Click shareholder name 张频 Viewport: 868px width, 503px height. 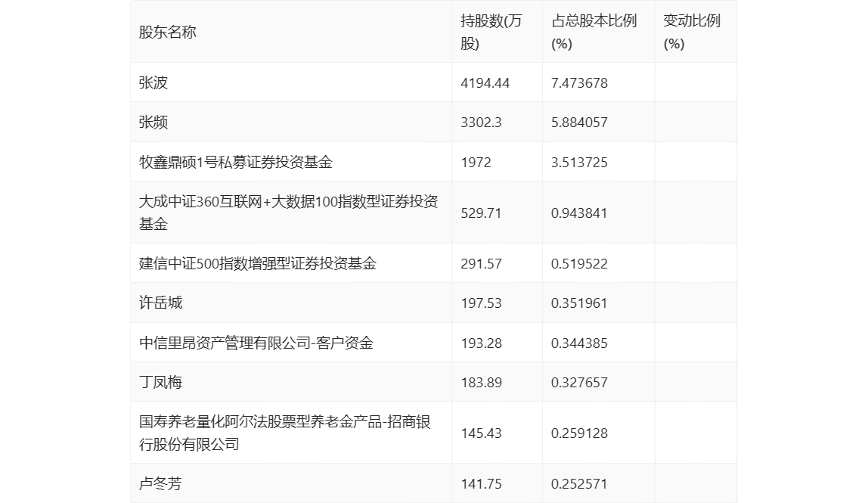tap(153, 123)
